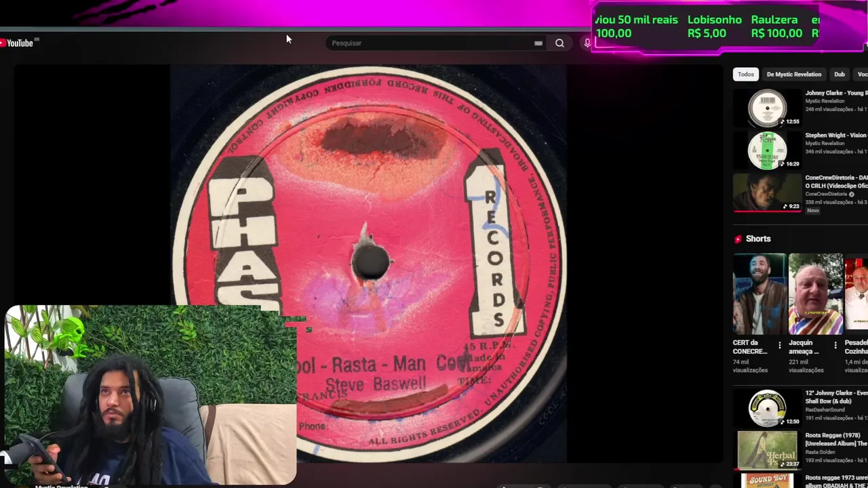Open the ConeCrewDiretoria video thumbnail

(x=767, y=192)
